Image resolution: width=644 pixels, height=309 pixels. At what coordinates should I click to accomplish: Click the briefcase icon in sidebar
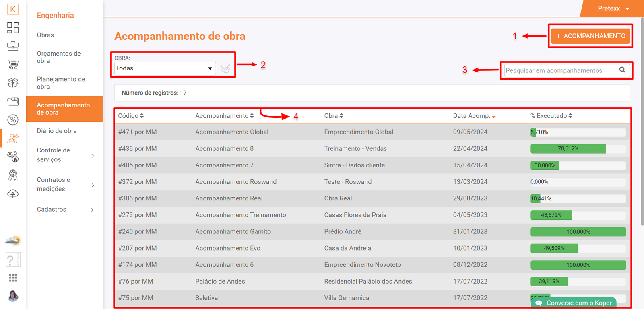[x=13, y=46]
